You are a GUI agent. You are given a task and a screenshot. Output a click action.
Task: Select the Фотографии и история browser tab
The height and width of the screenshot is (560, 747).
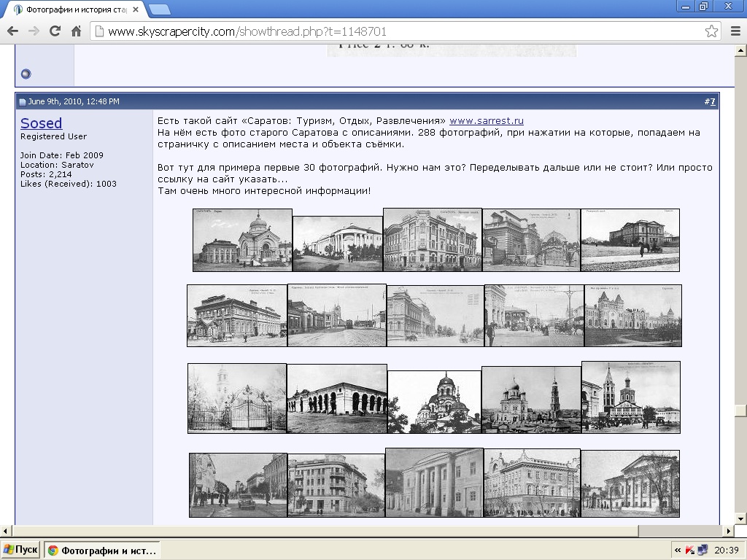73,9
